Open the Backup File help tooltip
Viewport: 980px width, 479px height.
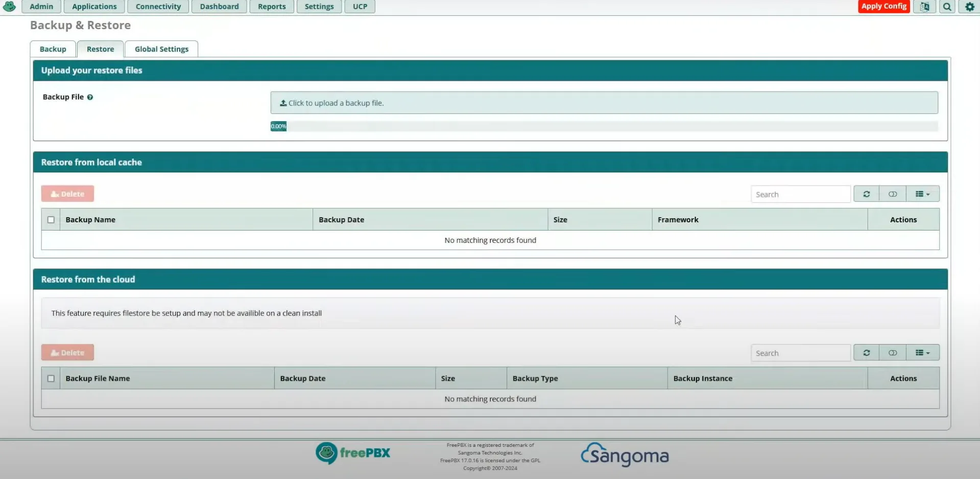[x=90, y=97]
